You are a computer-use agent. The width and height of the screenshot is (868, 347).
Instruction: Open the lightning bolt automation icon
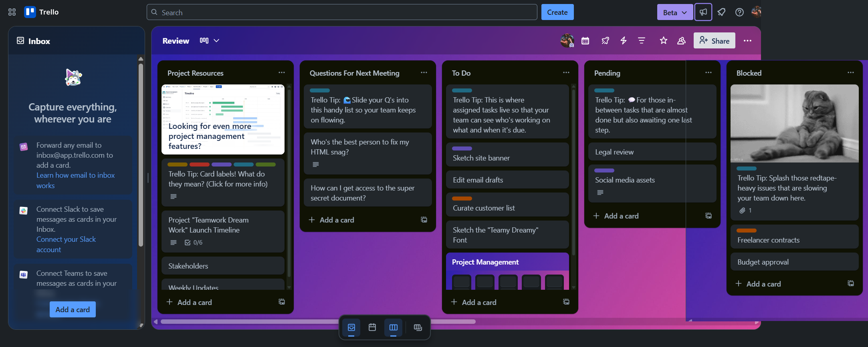[x=624, y=41]
